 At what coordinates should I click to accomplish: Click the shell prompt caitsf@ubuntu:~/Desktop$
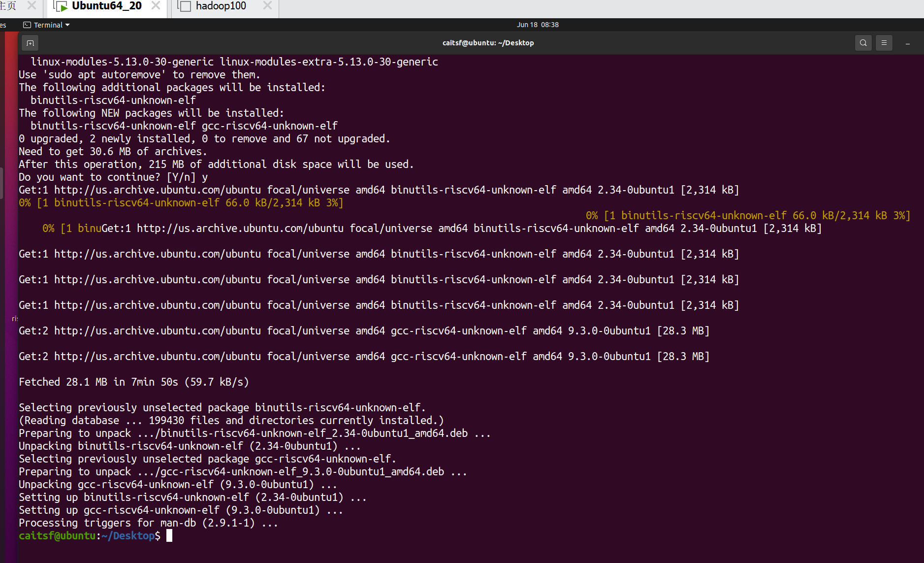coord(90,535)
